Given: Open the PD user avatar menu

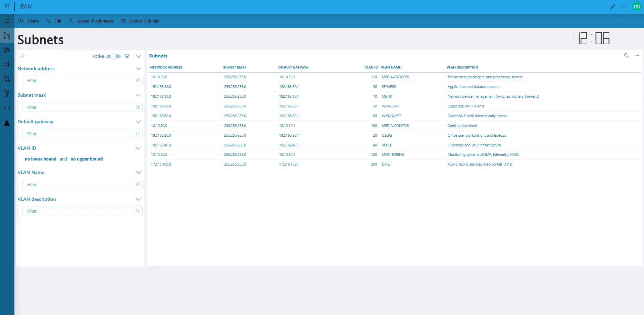Looking at the screenshot, I should 637,7.
